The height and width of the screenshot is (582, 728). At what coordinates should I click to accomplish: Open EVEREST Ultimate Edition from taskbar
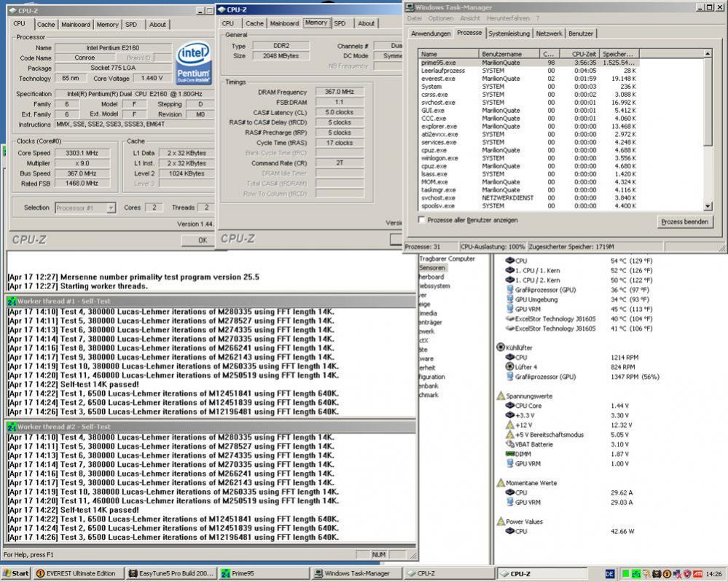(78, 573)
